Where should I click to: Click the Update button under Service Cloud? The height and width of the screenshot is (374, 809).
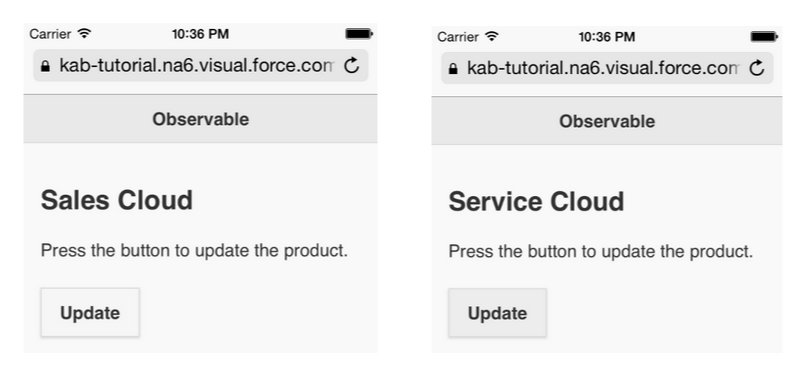497,313
